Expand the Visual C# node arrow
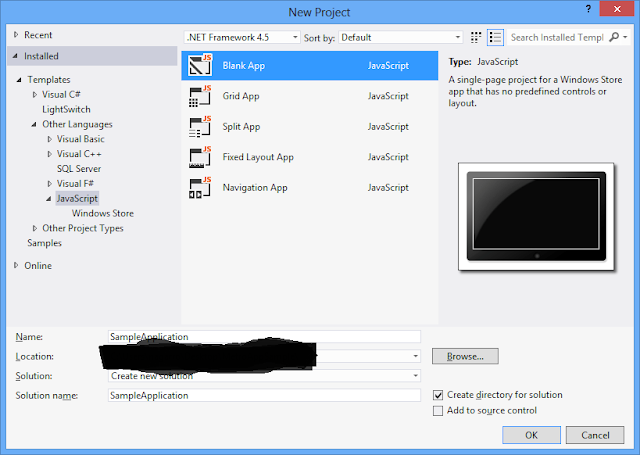This screenshot has width=640, height=455. click(x=35, y=95)
